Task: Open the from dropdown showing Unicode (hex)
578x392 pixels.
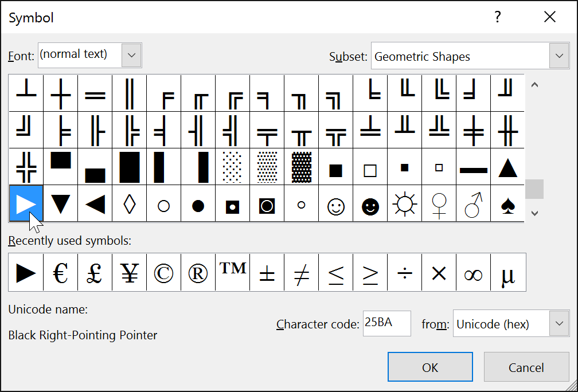Action: point(559,323)
